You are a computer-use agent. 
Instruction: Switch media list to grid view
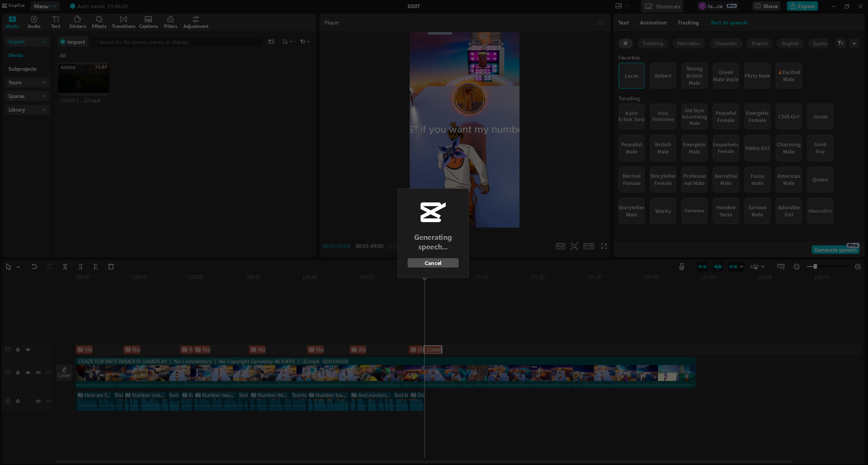coord(271,42)
